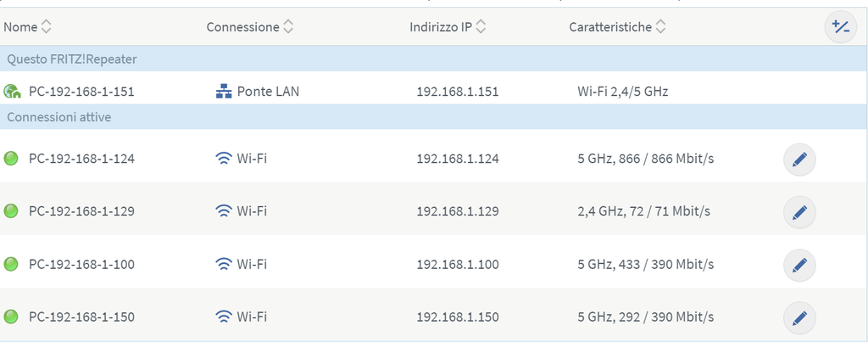This screenshot has height=342, width=868.
Task: Open edit pencil for PC-192-168-1-100
Action: [799, 265]
